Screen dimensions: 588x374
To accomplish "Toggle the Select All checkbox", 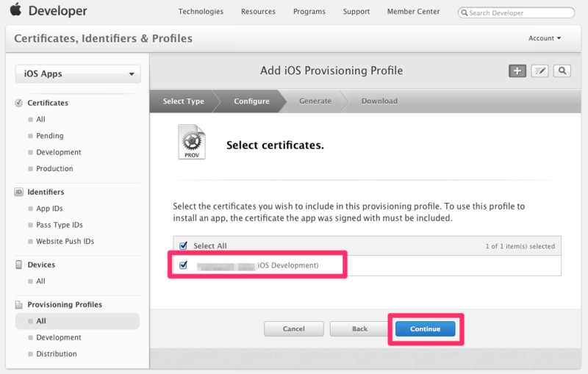I will point(183,246).
